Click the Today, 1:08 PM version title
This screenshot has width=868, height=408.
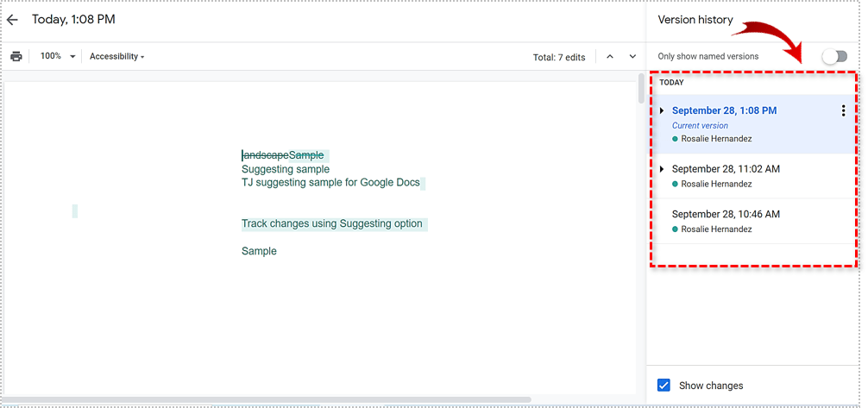point(73,19)
